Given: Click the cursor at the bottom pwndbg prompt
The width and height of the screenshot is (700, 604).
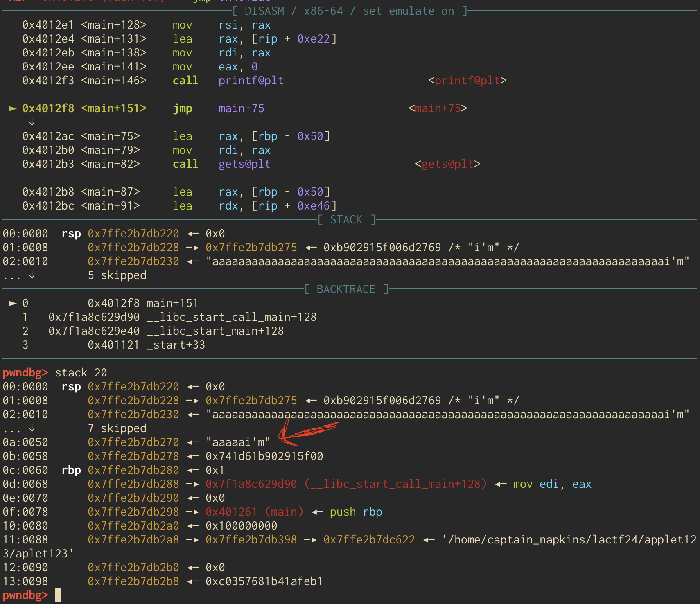Looking at the screenshot, I should tap(58, 595).
